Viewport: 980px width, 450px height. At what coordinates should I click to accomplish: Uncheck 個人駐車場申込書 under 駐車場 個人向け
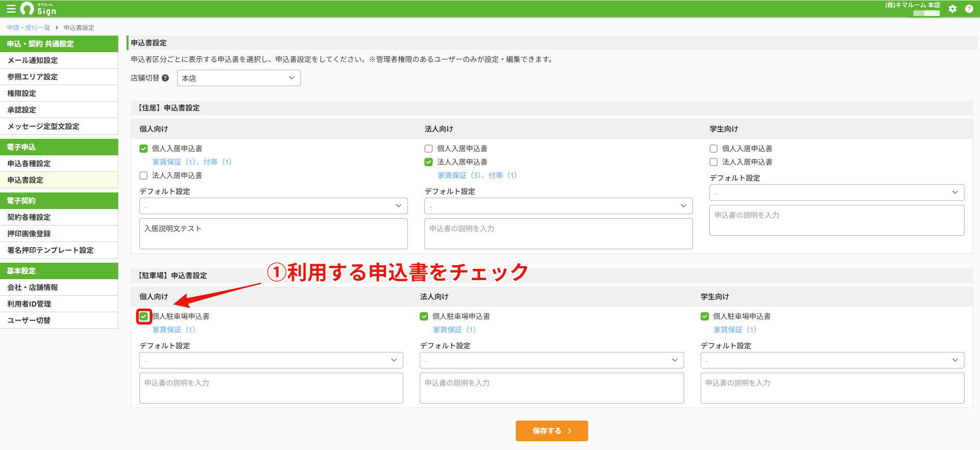point(144,316)
